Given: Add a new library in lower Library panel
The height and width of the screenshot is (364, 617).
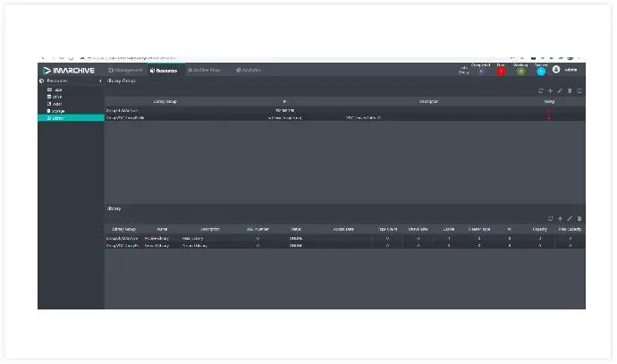Looking at the screenshot, I should tap(560, 218).
